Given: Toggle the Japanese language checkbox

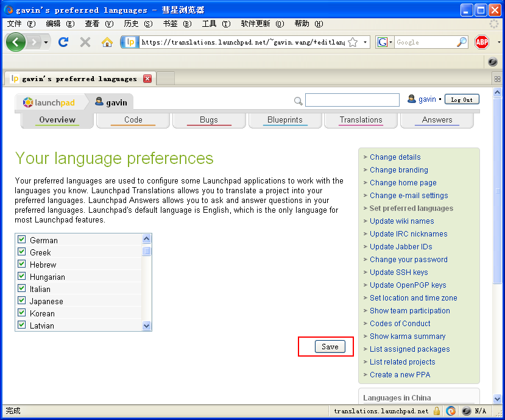Looking at the screenshot, I should point(22,301).
